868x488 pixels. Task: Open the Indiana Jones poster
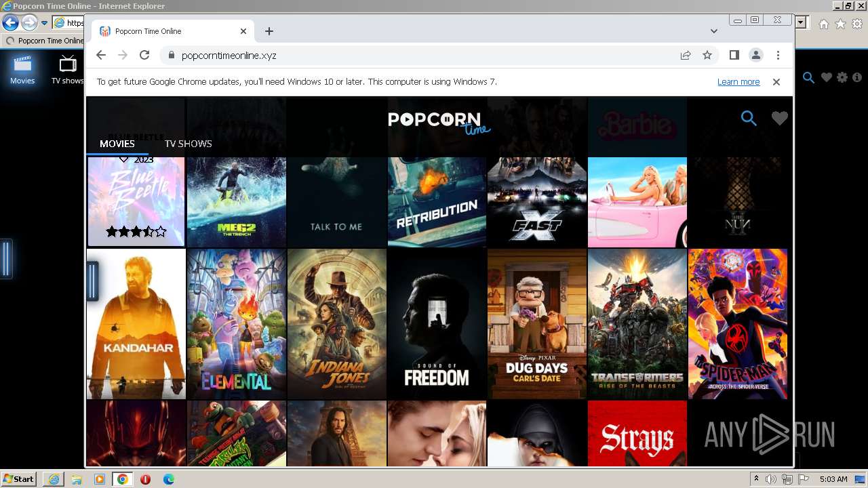tap(336, 324)
